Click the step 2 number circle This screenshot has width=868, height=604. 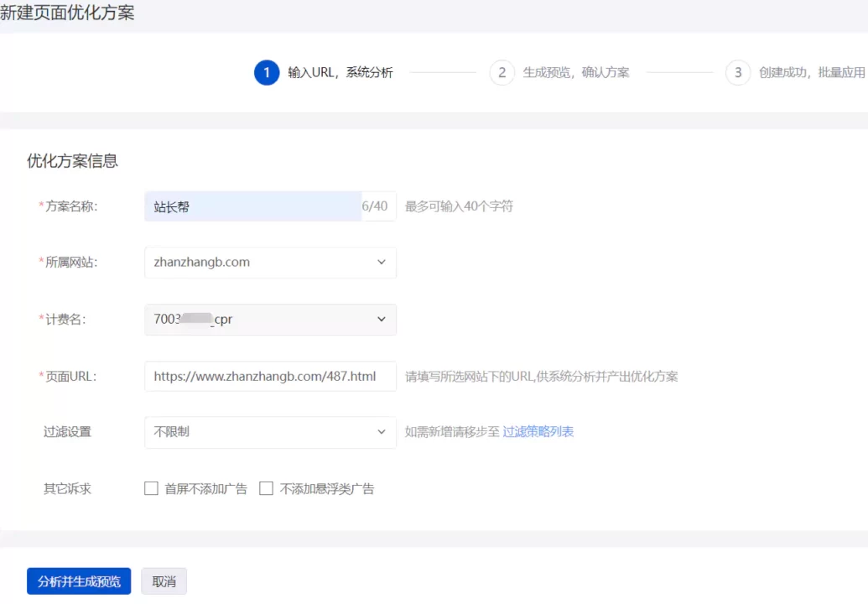coord(502,73)
